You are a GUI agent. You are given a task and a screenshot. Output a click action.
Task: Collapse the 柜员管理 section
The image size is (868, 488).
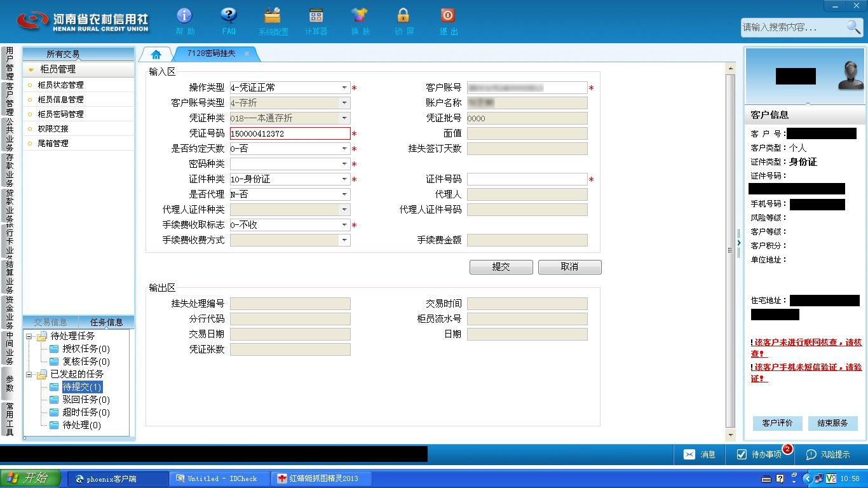31,69
